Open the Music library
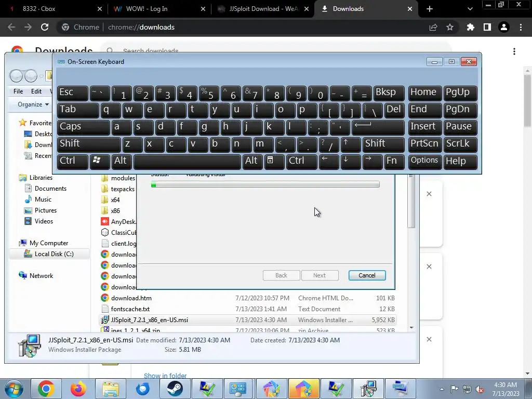 point(43,199)
